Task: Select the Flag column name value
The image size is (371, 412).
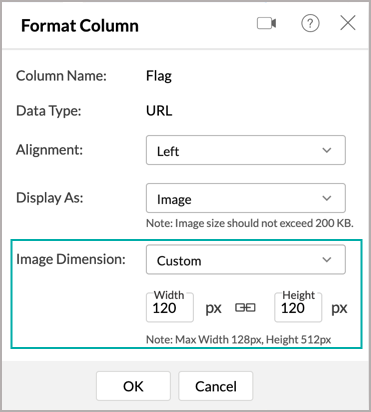Action: coord(159,76)
